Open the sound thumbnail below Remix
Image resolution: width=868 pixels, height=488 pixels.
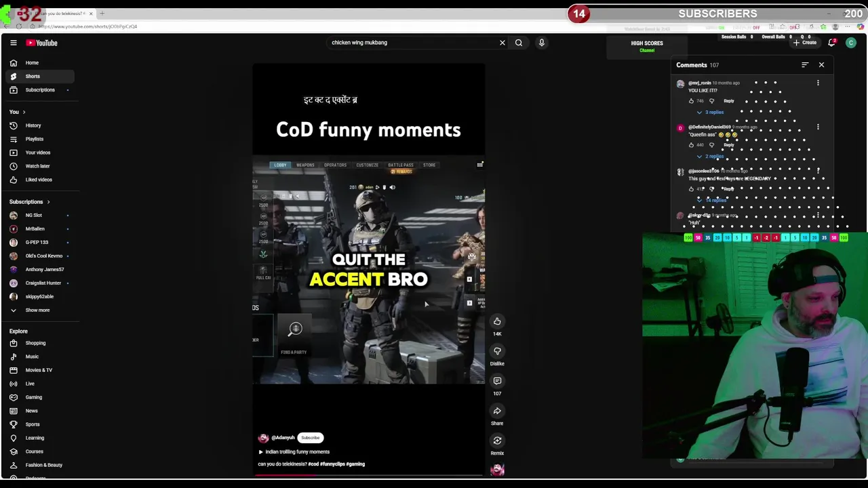point(497,470)
